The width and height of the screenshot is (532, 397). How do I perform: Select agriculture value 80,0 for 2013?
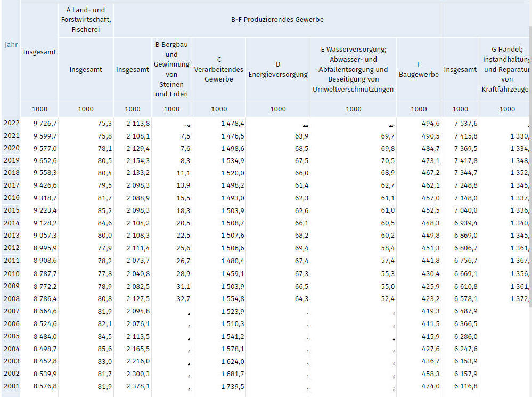pos(104,236)
